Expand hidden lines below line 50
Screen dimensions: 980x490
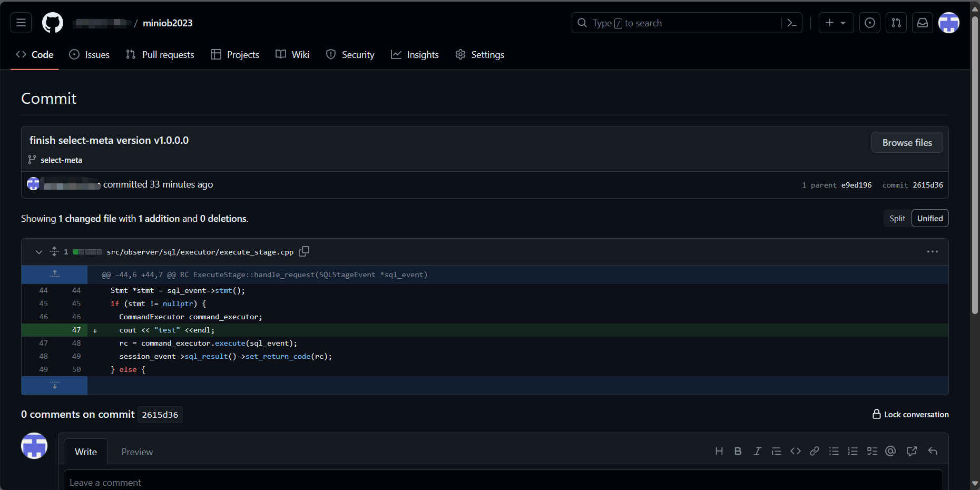[x=54, y=385]
